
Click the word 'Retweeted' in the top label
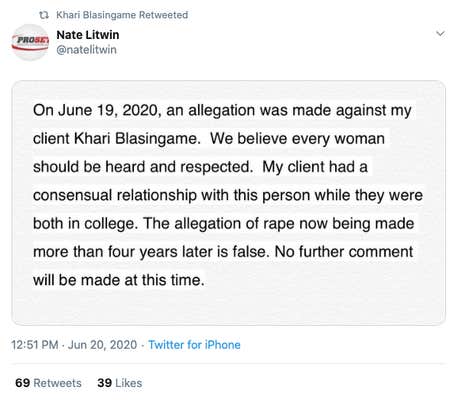tap(163, 15)
